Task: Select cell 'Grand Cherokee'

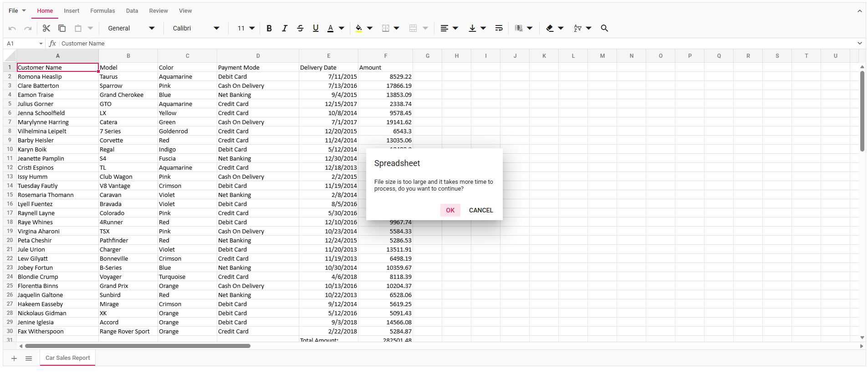Action: tap(128, 95)
